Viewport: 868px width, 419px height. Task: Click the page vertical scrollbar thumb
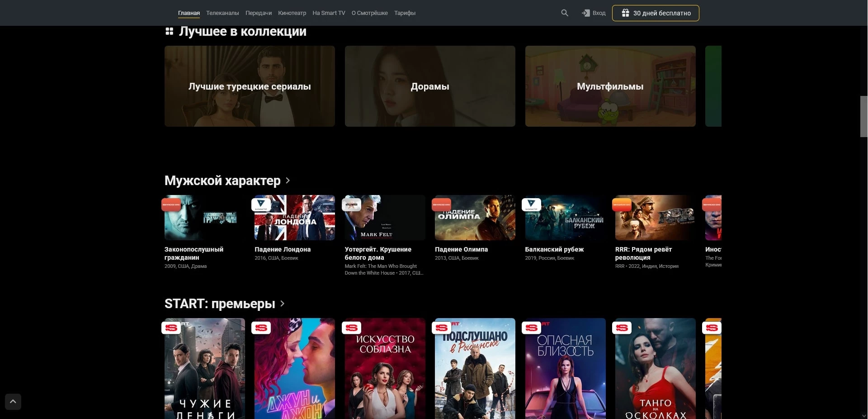[x=863, y=116]
